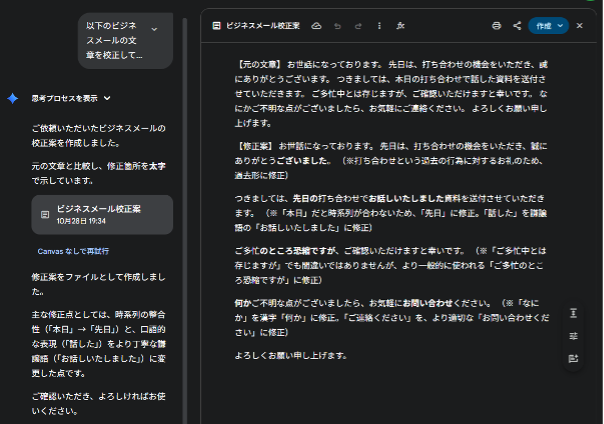Expand the collapsed user prompt bubble
The width and height of the screenshot is (604, 424).
tap(154, 30)
